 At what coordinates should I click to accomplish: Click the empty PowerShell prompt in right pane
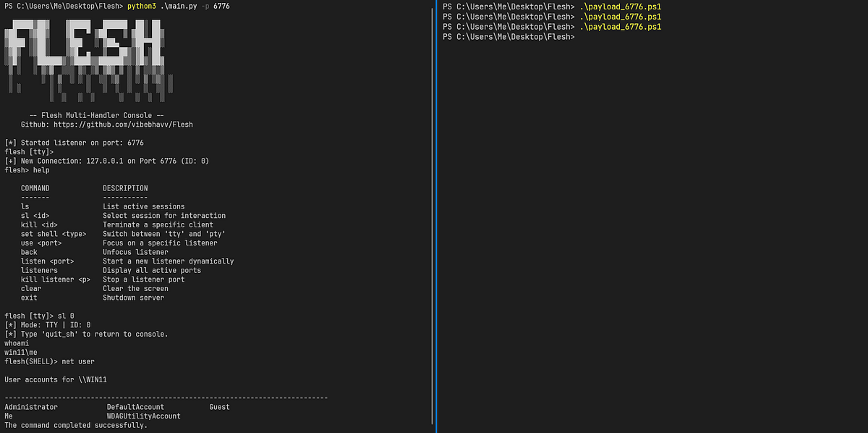[x=509, y=36]
